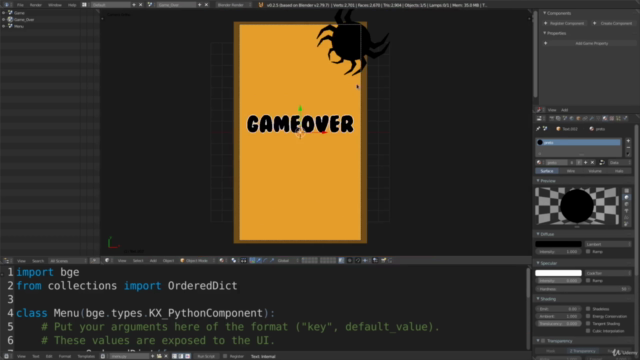Open the properties editor View menu

click(x=552, y=110)
